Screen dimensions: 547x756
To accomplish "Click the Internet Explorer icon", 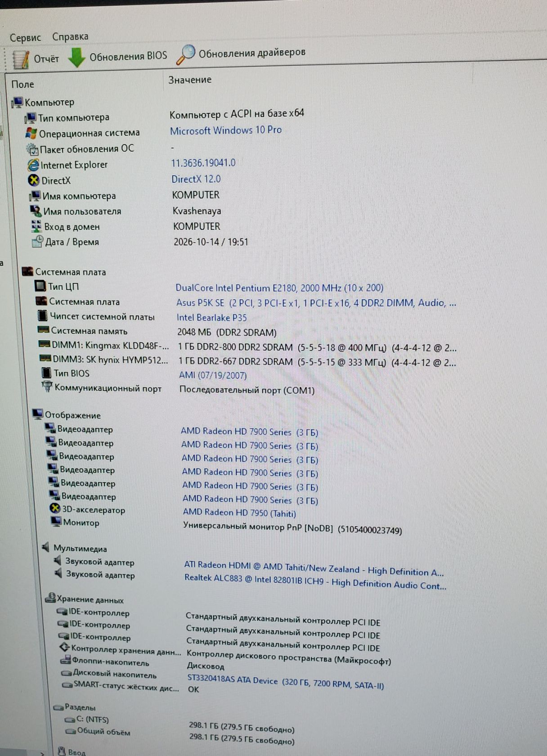I will coord(33,165).
